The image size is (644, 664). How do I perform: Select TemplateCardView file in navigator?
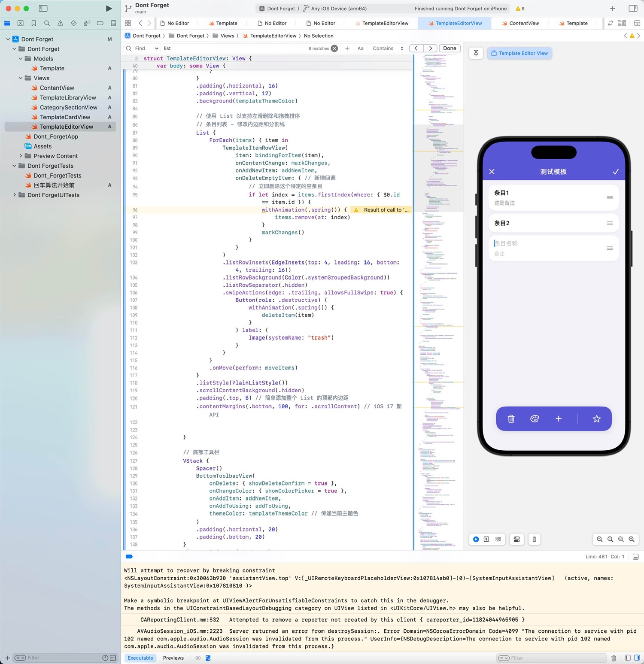[65, 117]
